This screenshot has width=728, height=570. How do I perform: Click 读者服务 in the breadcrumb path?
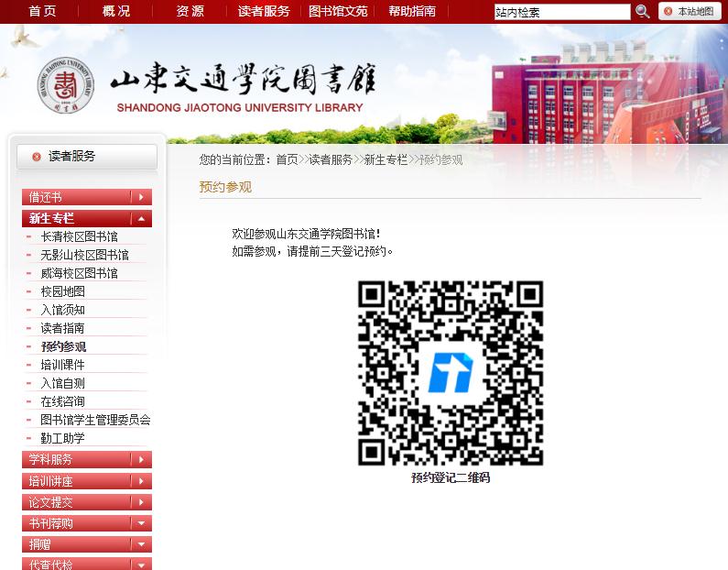[x=331, y=160]
